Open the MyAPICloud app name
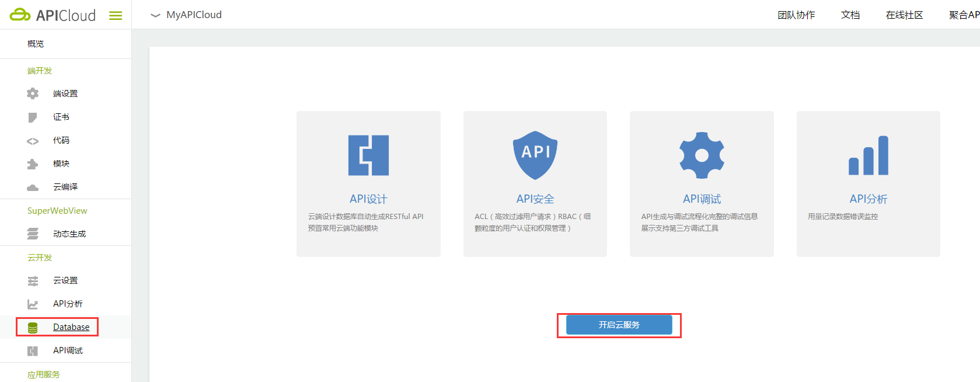The image size is (980, 382). click(194, 15)
